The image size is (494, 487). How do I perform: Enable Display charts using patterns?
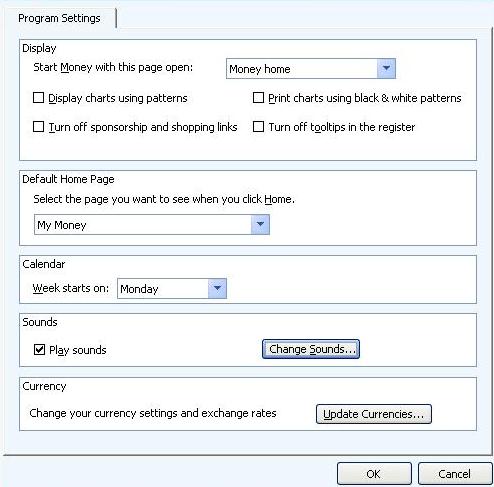39,98
